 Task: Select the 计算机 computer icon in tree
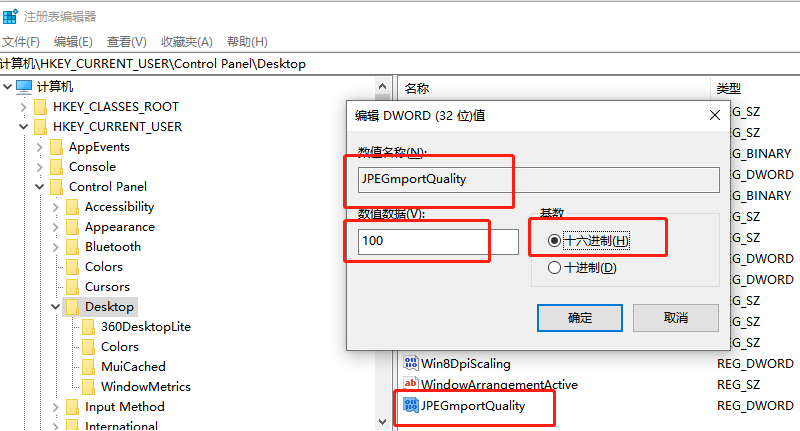24,87
